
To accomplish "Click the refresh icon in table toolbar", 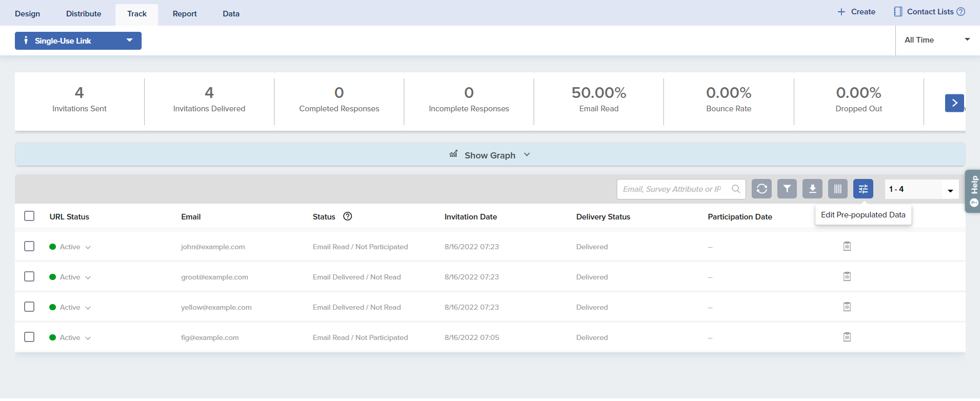I will (x=762, y=189).
